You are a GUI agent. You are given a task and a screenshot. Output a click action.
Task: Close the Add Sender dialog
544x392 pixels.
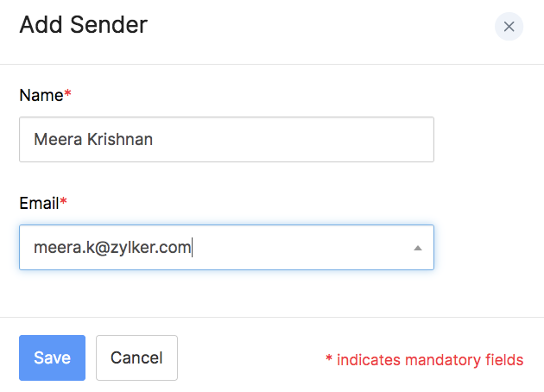coord(509,26)
